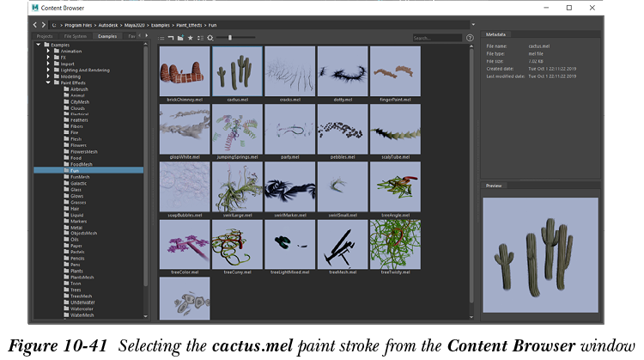Open the help question mark icon
The image size is (644, 360).
[470, 38]
